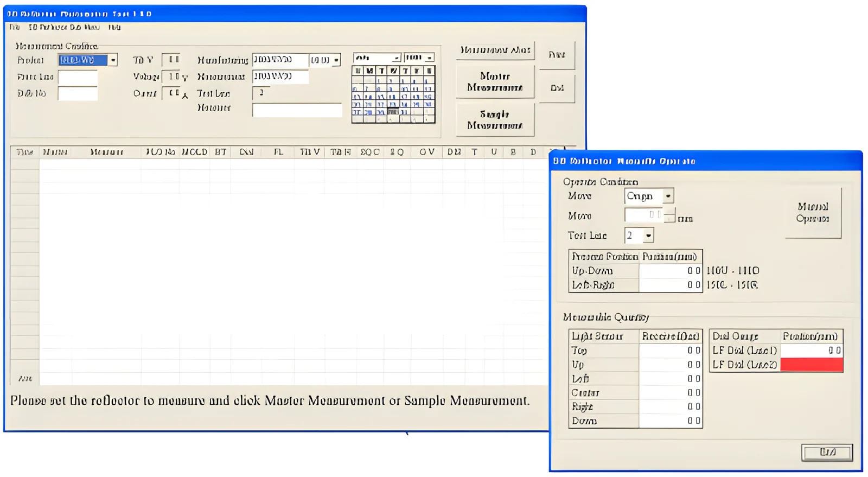The width and height of the screenshot is (868, 477).
Task: Click the Down light sensor value
Action: 671,421
